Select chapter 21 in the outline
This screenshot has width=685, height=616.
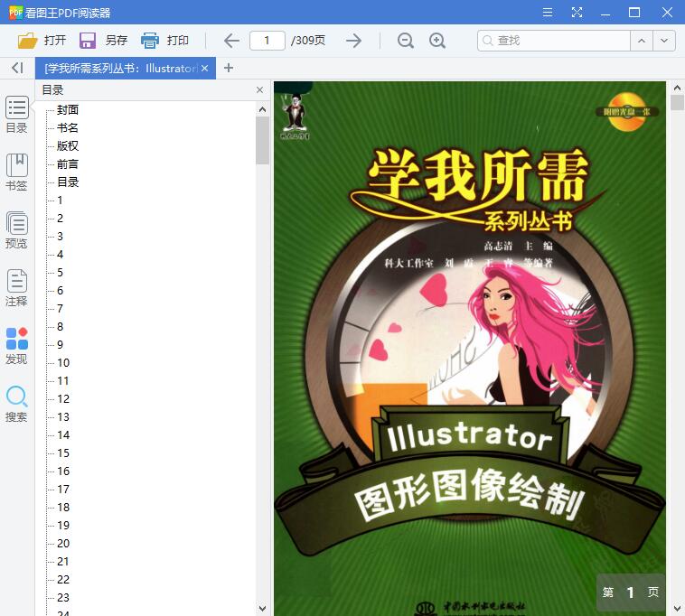coord(63,562)
